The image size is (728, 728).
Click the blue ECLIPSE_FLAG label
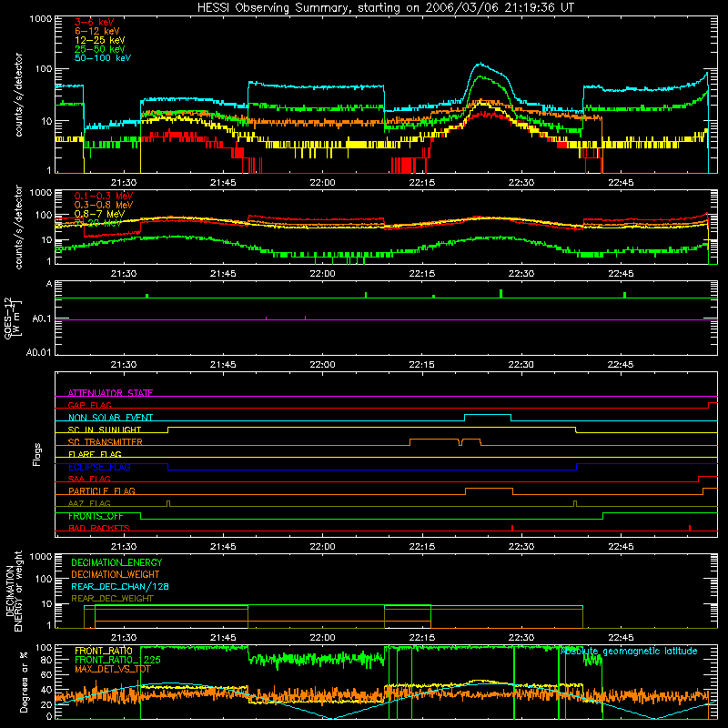point(99,467)
